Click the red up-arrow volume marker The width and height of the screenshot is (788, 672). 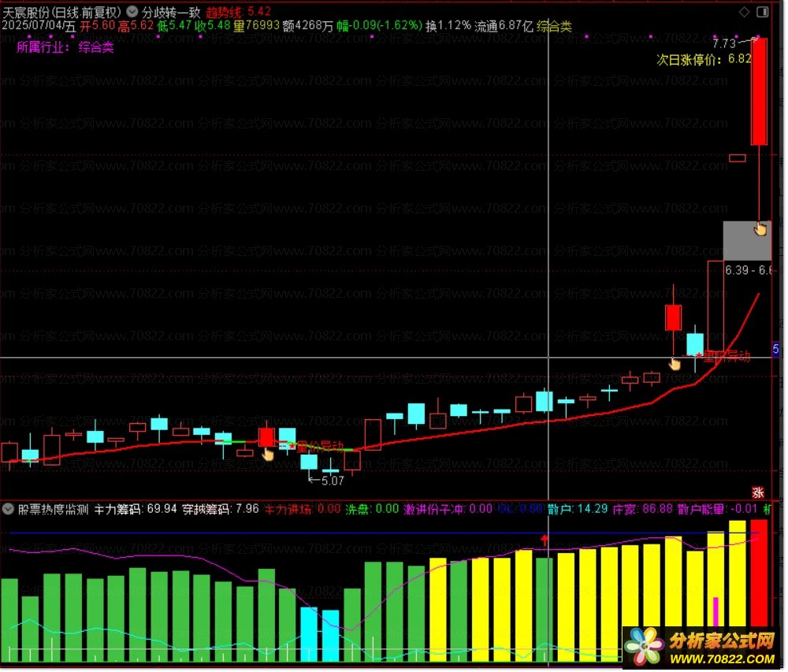(545, 541)
